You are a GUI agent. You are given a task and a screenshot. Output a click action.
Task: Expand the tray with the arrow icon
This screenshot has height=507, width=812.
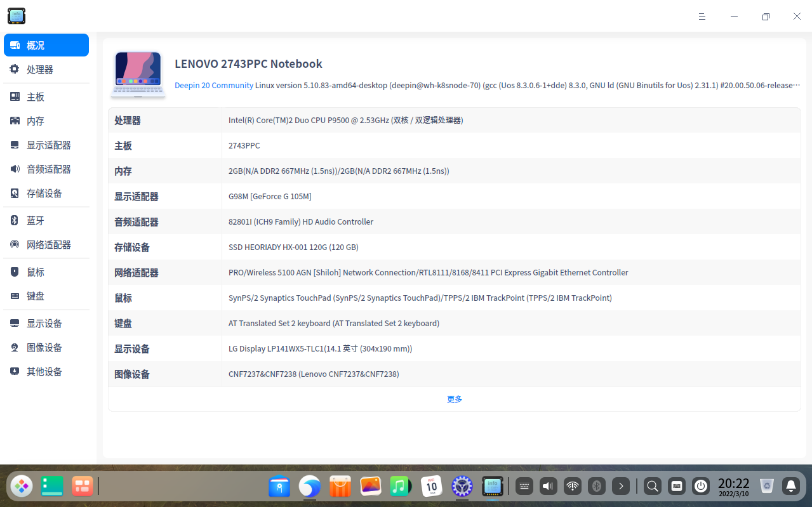click(621, 487)
